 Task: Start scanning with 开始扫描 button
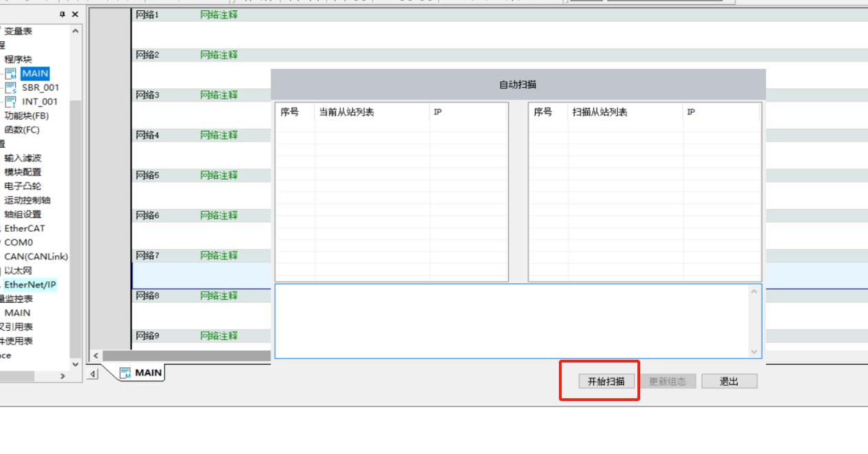[606, 381]
